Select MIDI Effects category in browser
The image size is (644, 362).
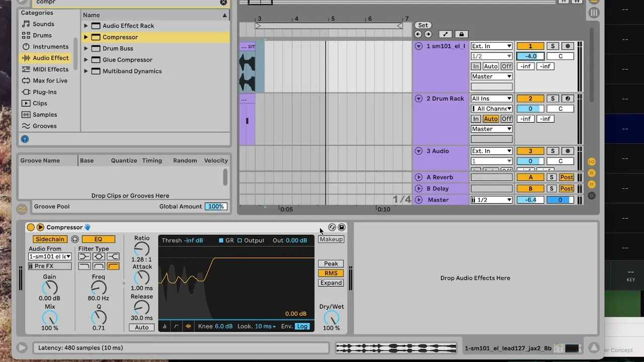pos(46,69)
